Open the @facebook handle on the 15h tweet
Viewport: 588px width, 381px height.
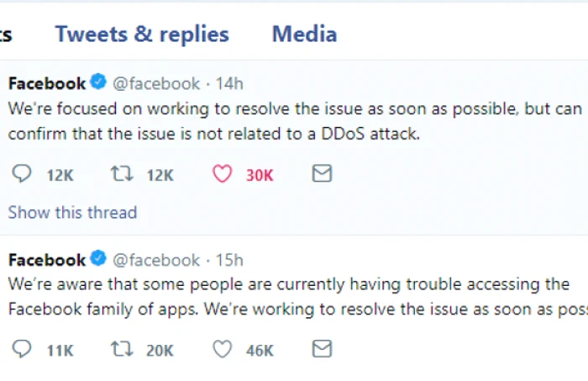pyautogui.click(x=156, y=260)
